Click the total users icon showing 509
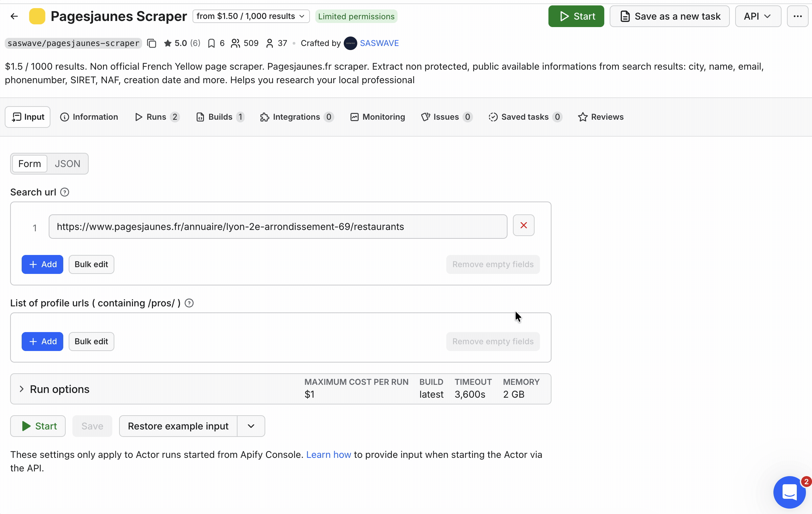 click(x=235, y=43)
